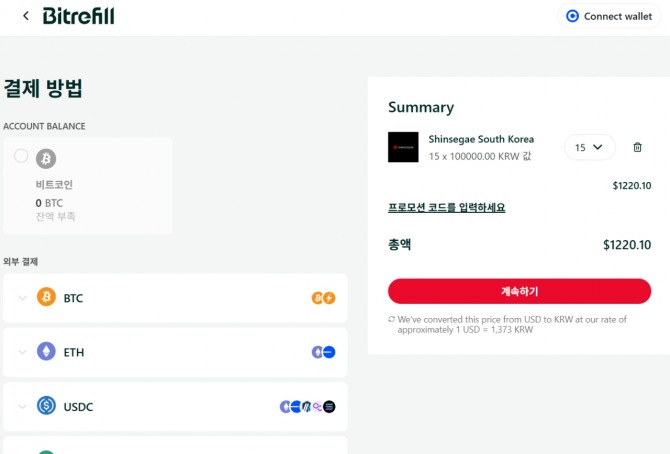This screenshot has width=670, height=454.
Task: Click the USDC supported network icons
Action: [x=308, y=406]
